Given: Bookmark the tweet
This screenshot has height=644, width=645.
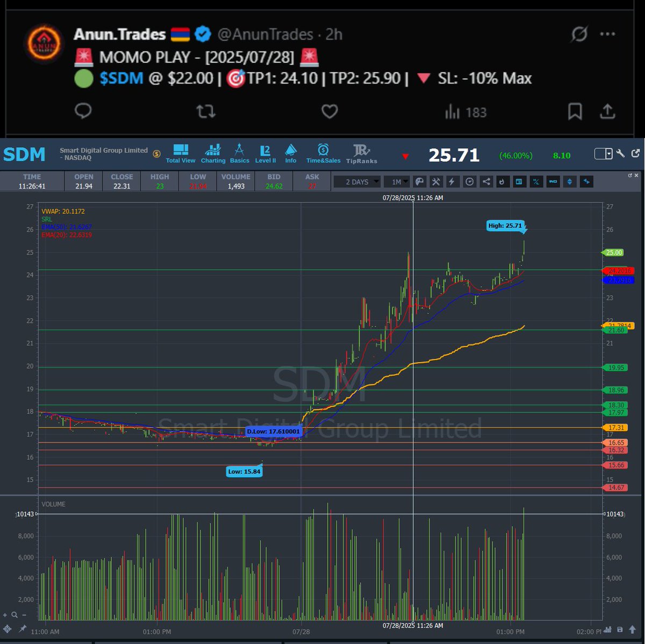Looking at the screenshot, I should pyautogui.click(x=575, y=111).
